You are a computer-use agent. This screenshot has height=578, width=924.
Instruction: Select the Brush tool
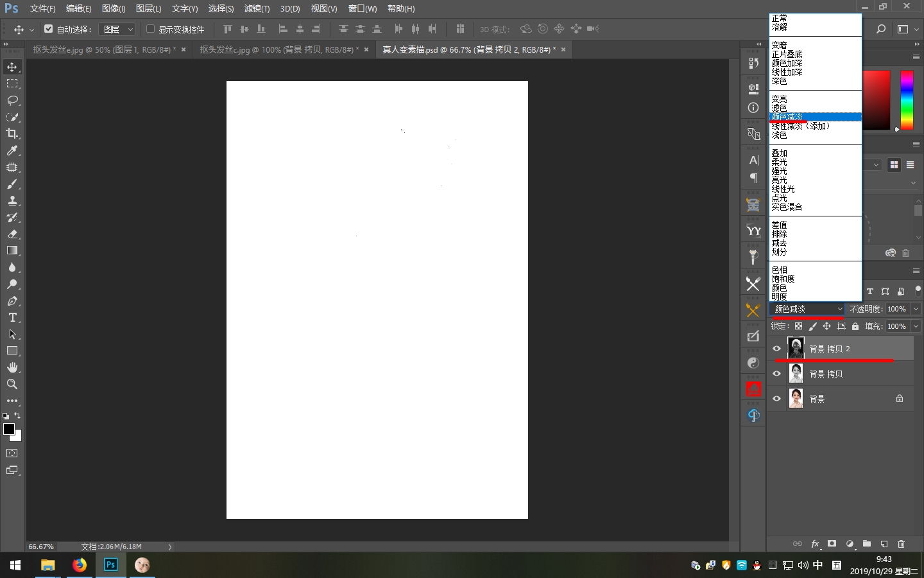click(12, 184)
